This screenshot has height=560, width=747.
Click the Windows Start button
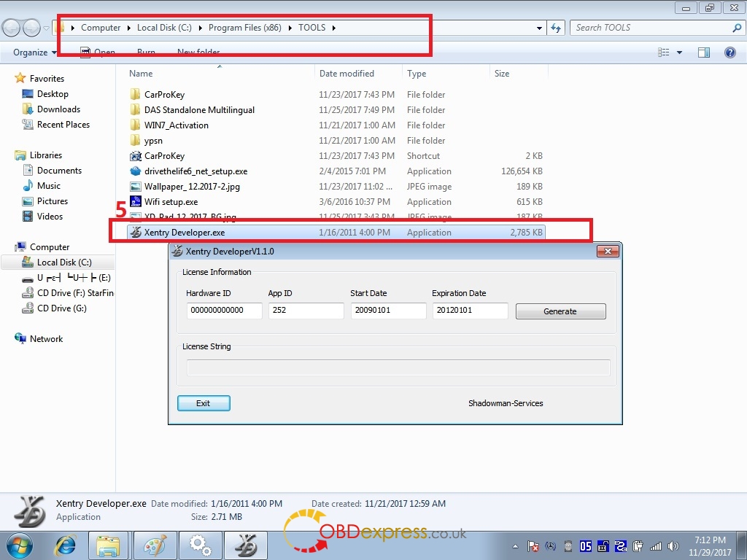click(x=20, y=545)
